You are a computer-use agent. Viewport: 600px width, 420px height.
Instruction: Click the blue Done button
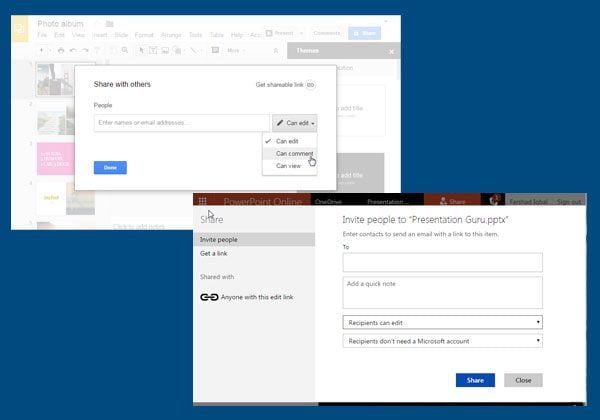110,168
